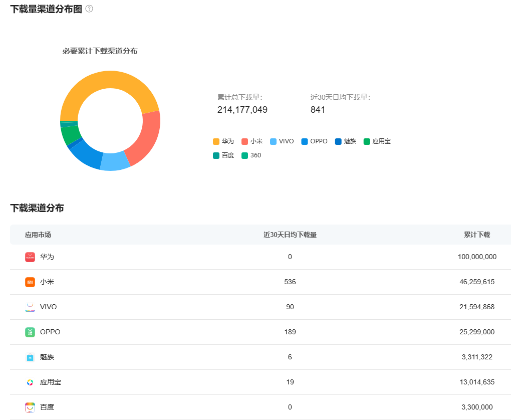
Task: Click the green OPPO app market icon
Action: click(x=30, y=332)
